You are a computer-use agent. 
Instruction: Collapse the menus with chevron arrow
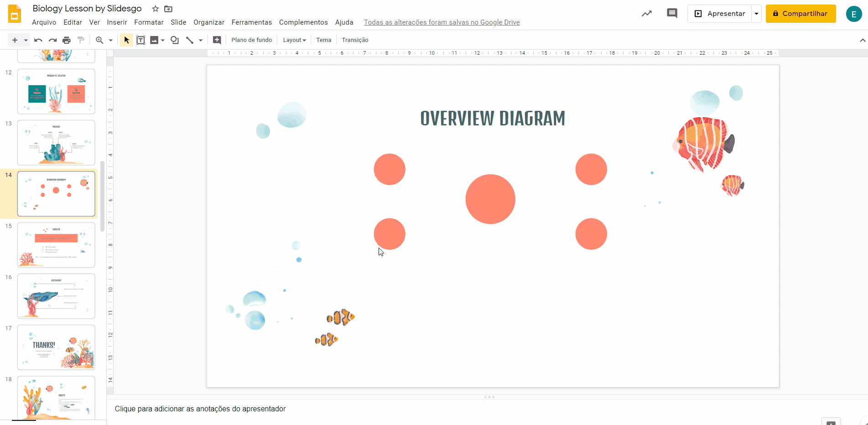point(863,40)
